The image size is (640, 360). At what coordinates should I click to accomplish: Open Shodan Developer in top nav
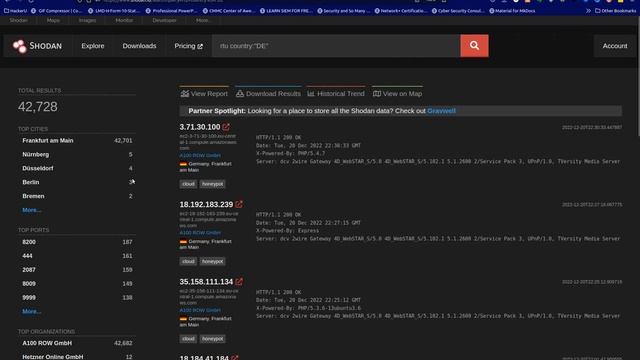point(164,20)
